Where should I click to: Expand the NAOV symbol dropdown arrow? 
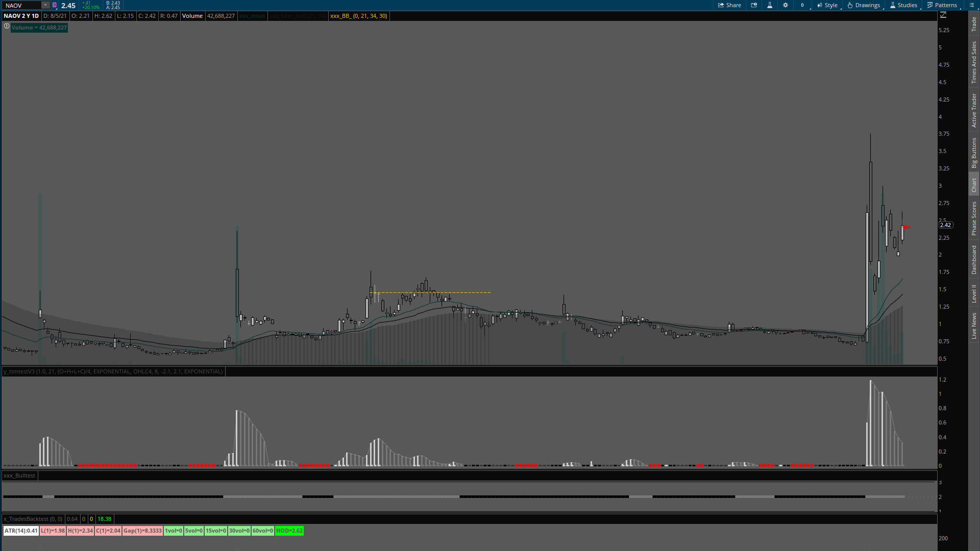click(45, 5)
